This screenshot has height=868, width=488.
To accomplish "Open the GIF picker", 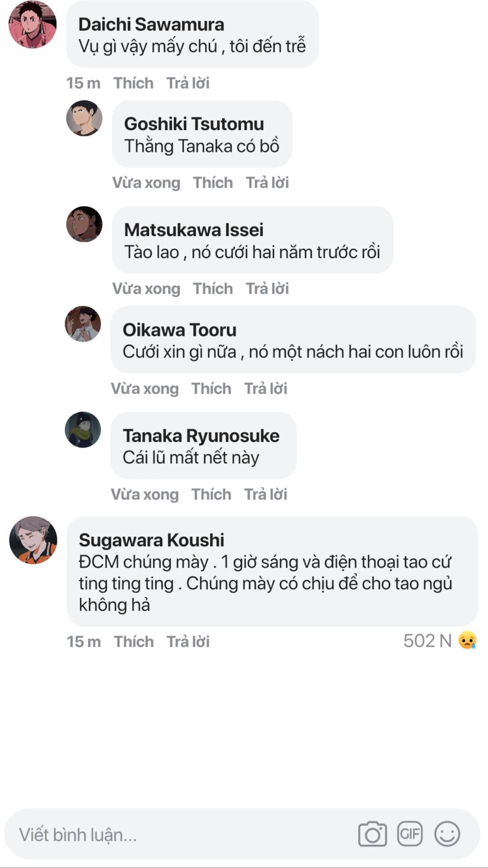I will pyautogui.click(x=410, y=833).
